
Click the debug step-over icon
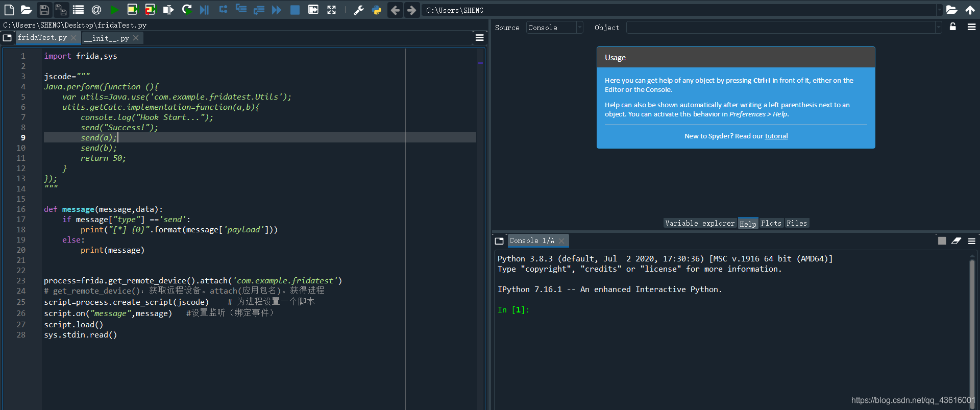(223, 10)
